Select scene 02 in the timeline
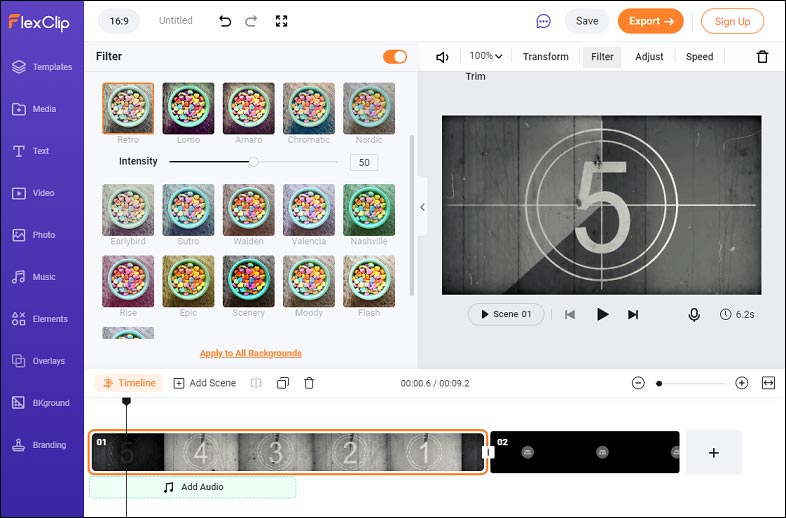 point(584,452)
